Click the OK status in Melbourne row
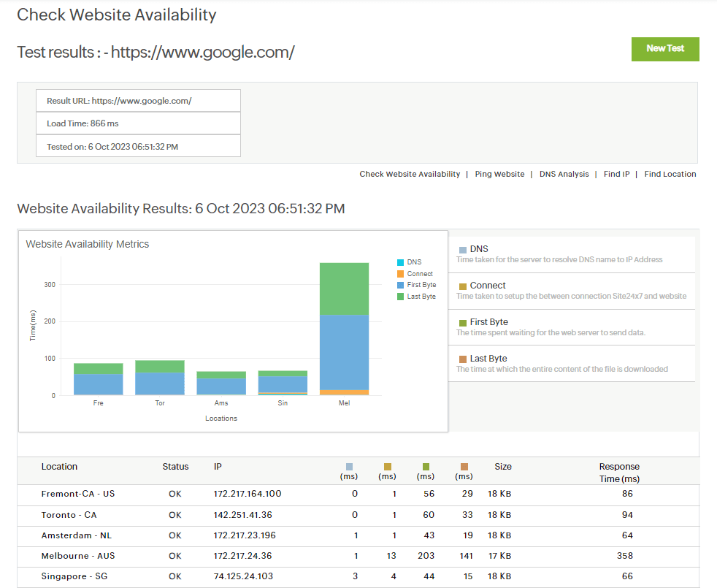This screenshot has width=717, height=588. click(175, 556)
